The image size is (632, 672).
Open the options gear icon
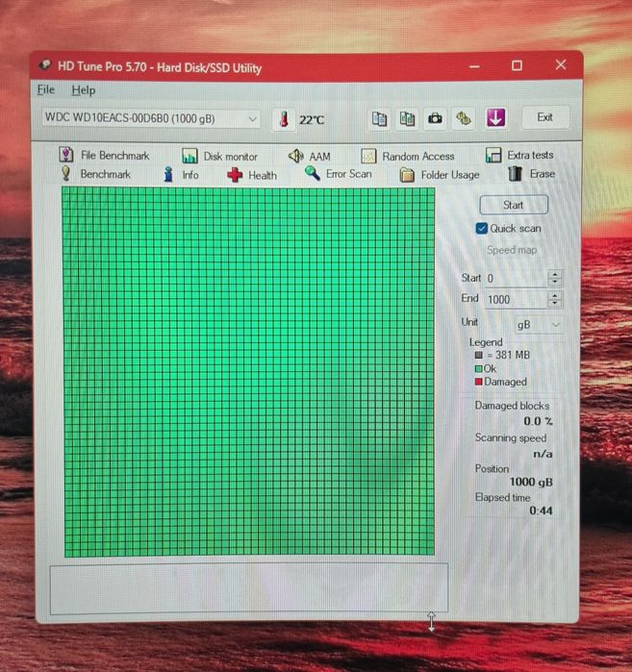click(x=463, y=118)
